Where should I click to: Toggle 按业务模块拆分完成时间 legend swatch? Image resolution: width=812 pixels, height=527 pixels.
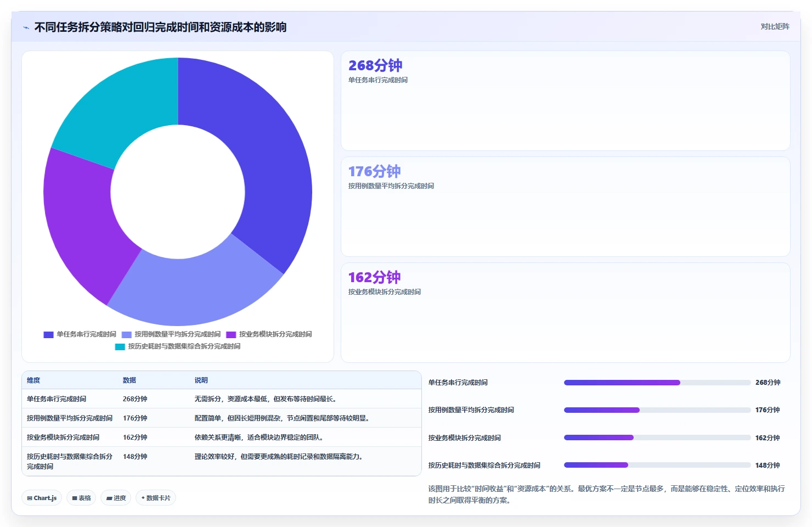231,334
